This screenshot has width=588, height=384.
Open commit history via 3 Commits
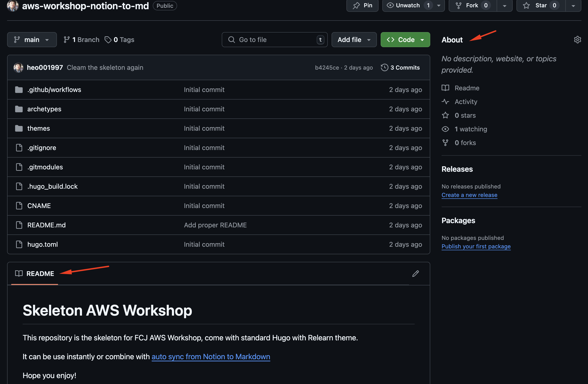tap(400, 67)
